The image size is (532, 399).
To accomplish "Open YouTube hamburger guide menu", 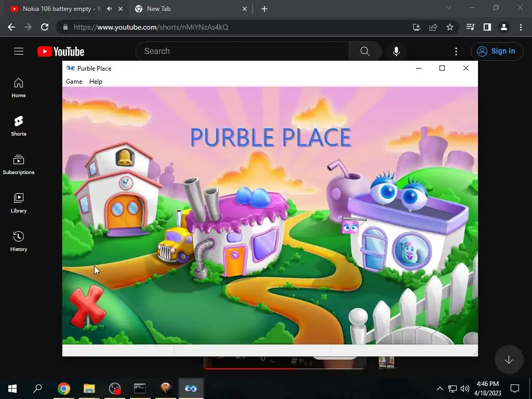I will click(x=19, y=51).
